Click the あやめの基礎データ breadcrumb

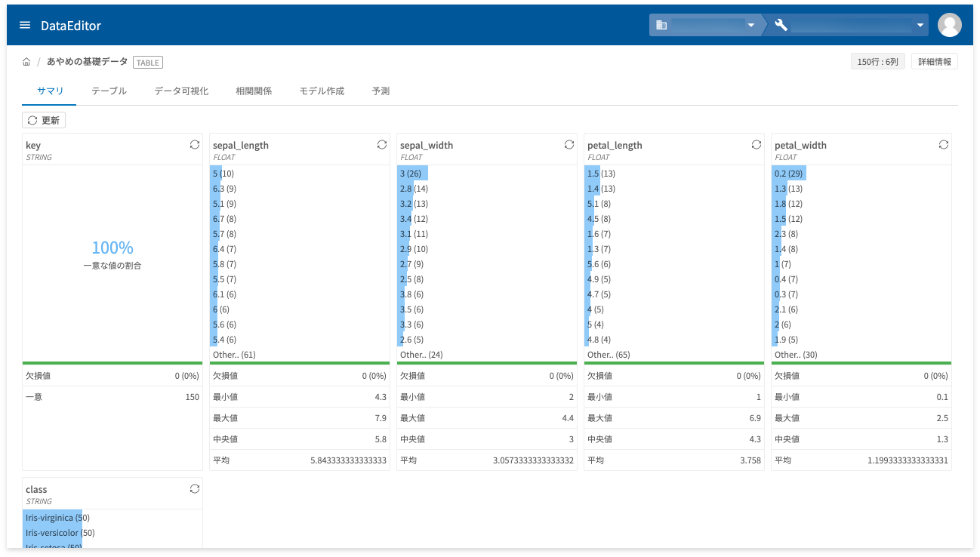pos(88,62)
